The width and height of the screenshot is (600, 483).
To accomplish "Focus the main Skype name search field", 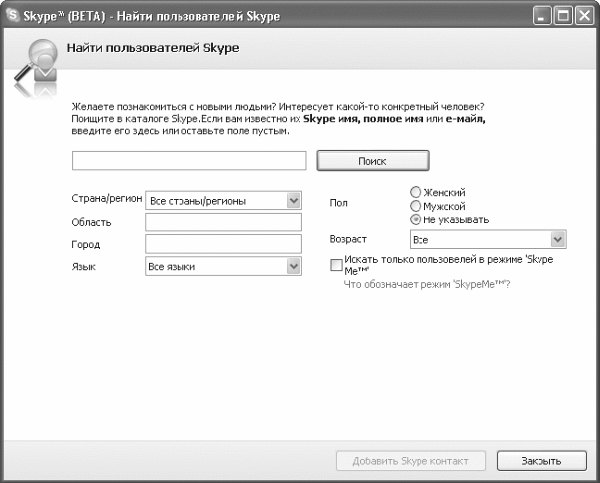I will [x=189, y=161].
